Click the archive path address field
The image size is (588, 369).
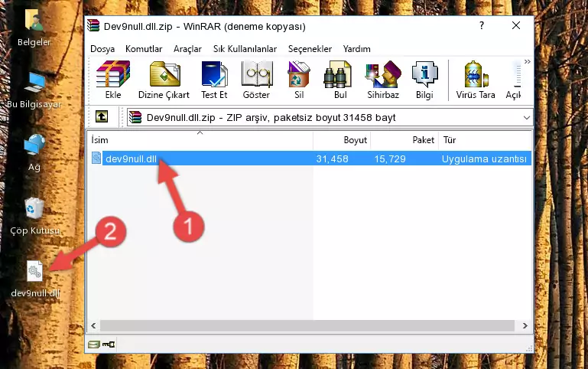(x=330, y=118)
